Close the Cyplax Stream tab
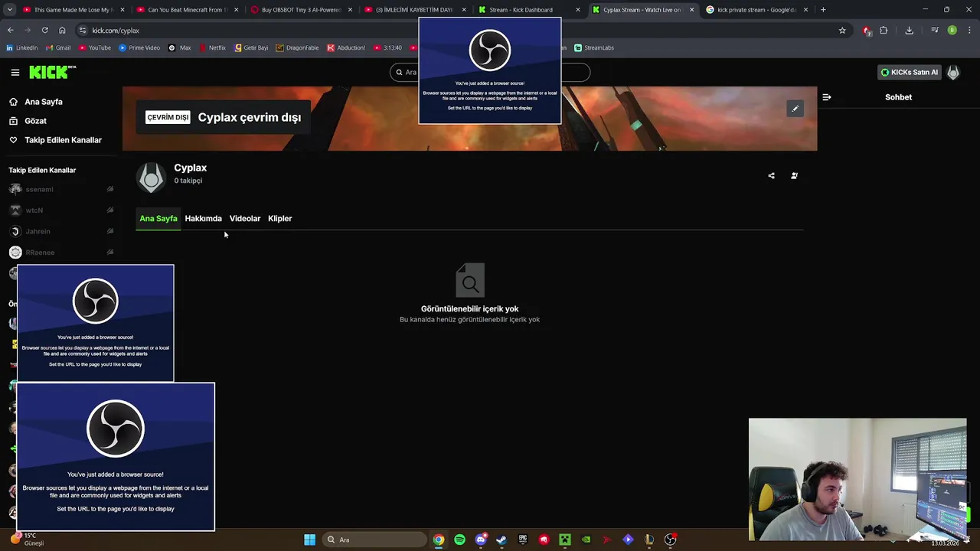This screenshot has height=551, width=980. pos(691,10)
